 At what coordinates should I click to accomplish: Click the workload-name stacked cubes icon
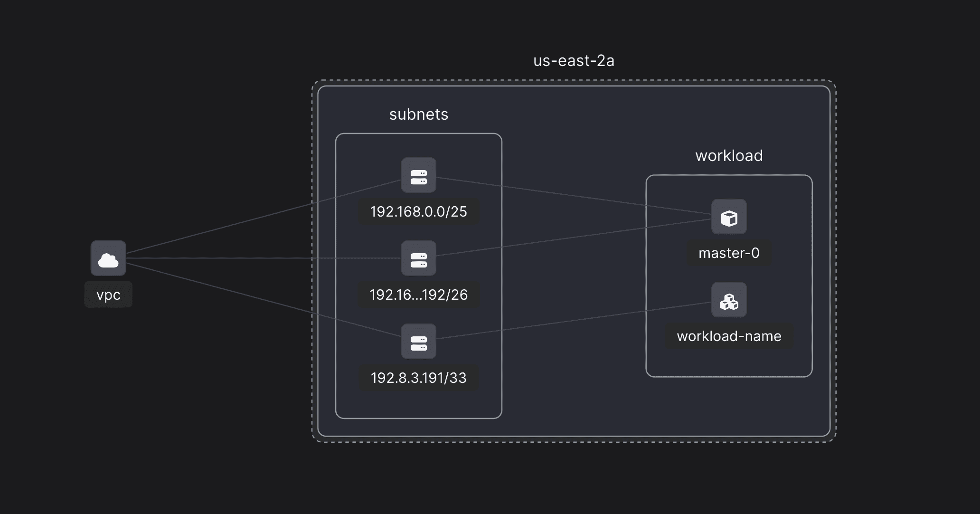[728, 300]
